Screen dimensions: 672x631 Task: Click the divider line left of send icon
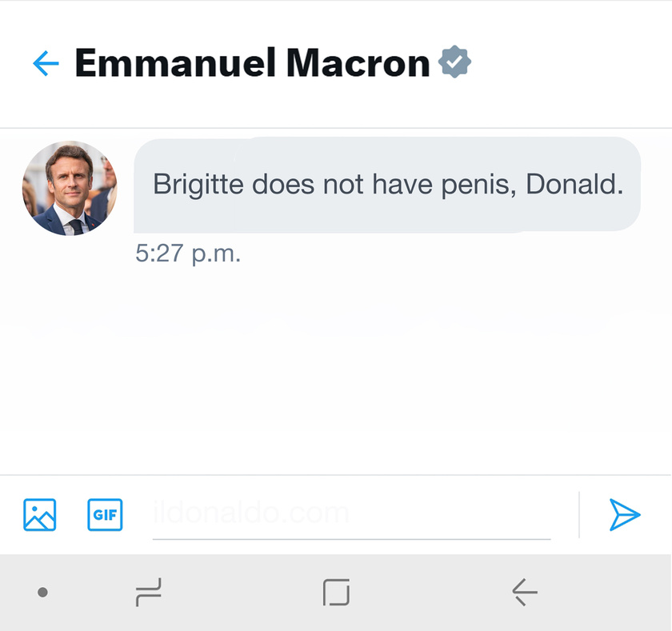pyautogui.click(x=579, y=515)
